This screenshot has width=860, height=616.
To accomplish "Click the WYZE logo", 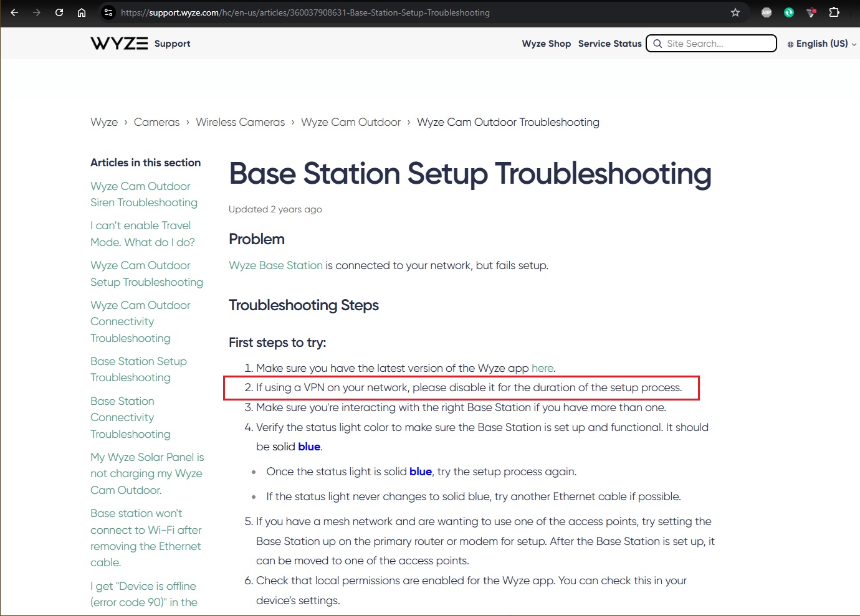I will [119, 43].
